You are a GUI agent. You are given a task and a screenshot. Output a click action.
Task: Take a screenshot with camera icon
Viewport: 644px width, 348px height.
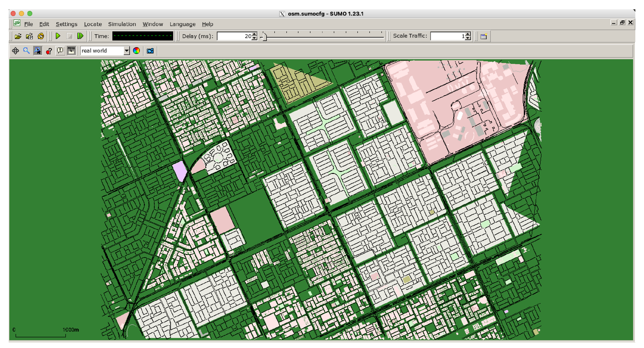click(x=150, y=51)
